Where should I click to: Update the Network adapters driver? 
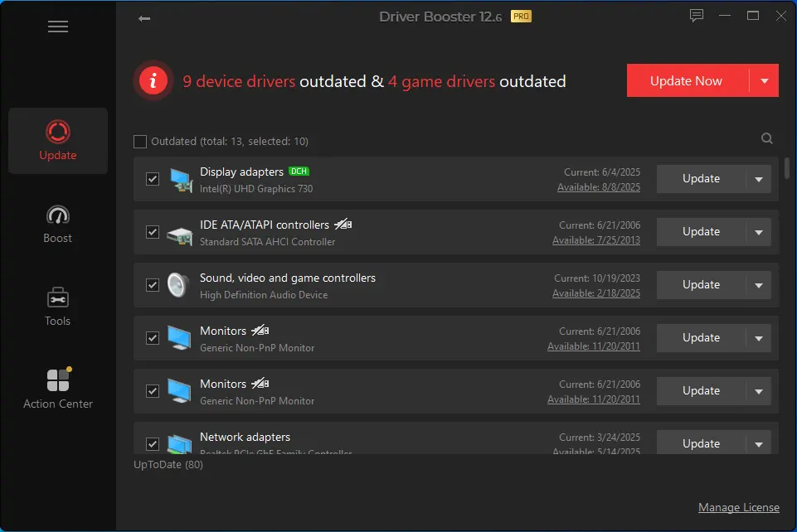tap(701, 443)
